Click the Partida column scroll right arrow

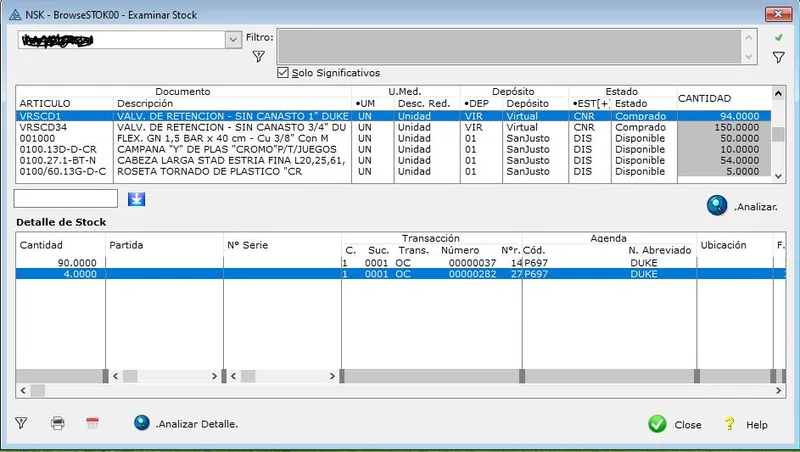[x=214, y=376]
